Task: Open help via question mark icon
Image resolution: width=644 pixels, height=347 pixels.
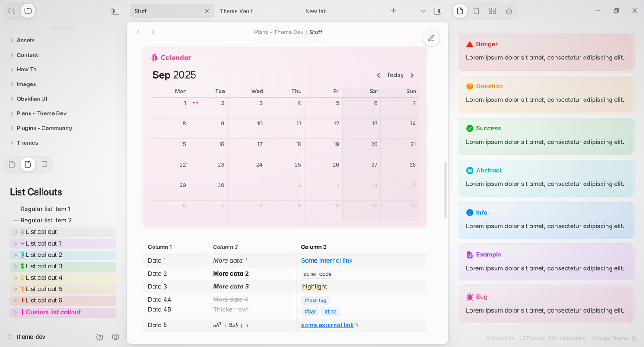Action: (100, 337)
